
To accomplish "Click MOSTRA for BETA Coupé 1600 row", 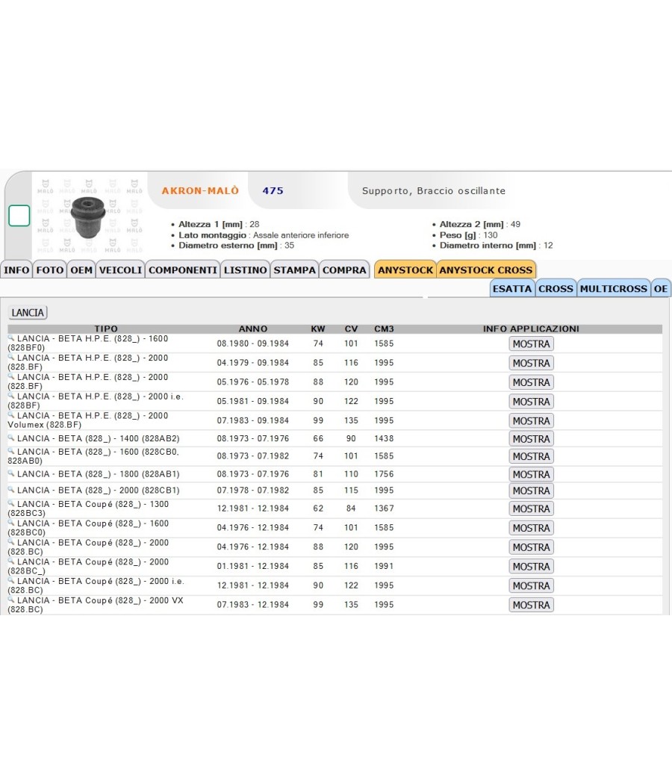I will [x=531, y=528].
